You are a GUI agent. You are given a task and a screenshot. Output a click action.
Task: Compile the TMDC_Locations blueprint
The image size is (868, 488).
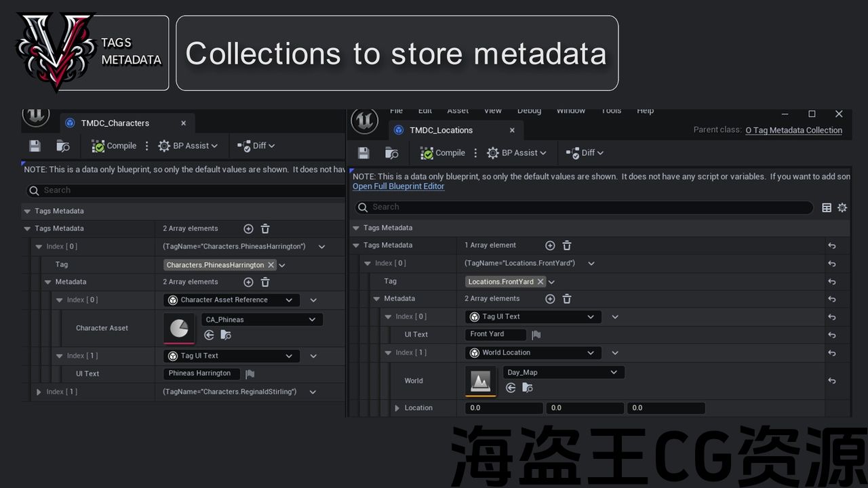coord(443,153)
